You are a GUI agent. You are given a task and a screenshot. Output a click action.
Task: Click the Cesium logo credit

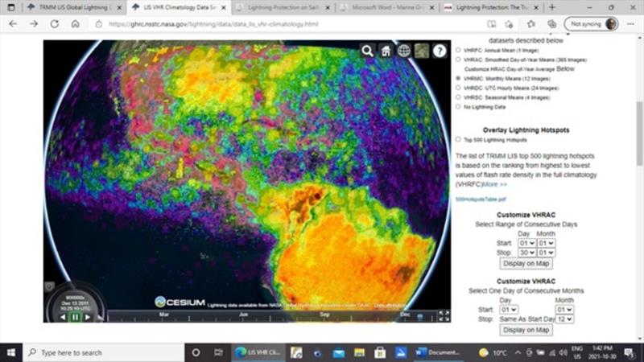click(180, 302)
